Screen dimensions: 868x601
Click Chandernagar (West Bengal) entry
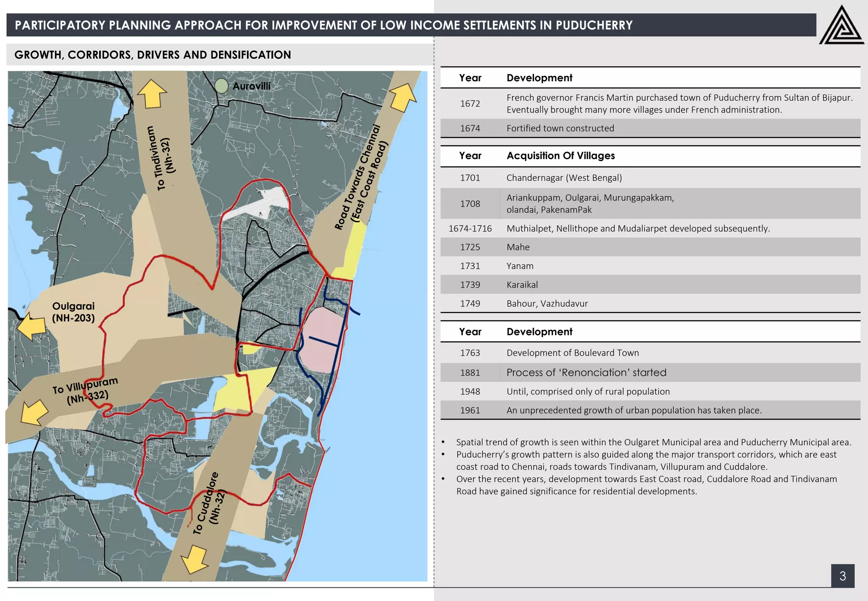tap(564, 178)
